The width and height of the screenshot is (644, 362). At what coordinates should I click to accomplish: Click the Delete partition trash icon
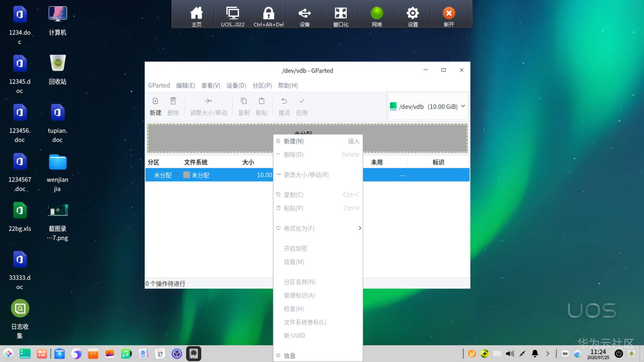click(173, 101)
